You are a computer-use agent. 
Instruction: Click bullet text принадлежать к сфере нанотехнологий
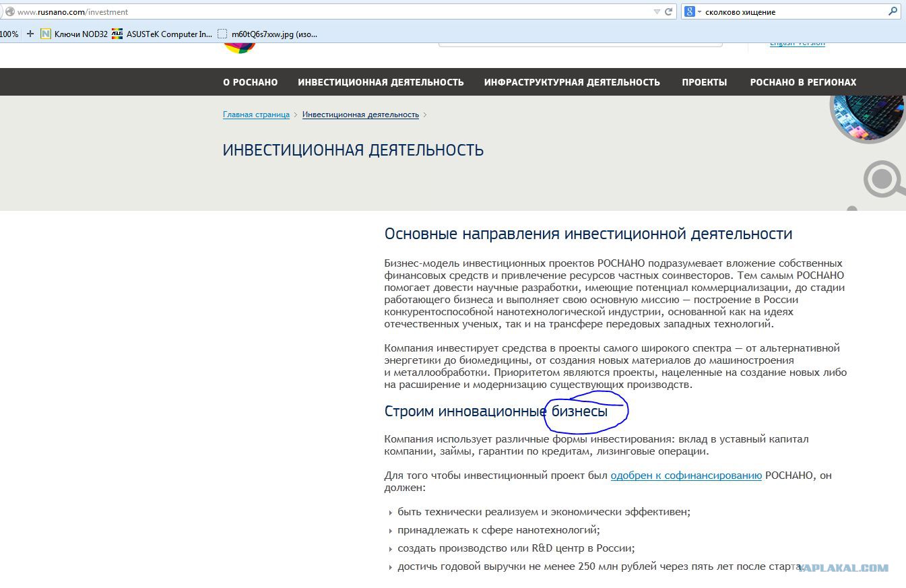click(498, 530)
